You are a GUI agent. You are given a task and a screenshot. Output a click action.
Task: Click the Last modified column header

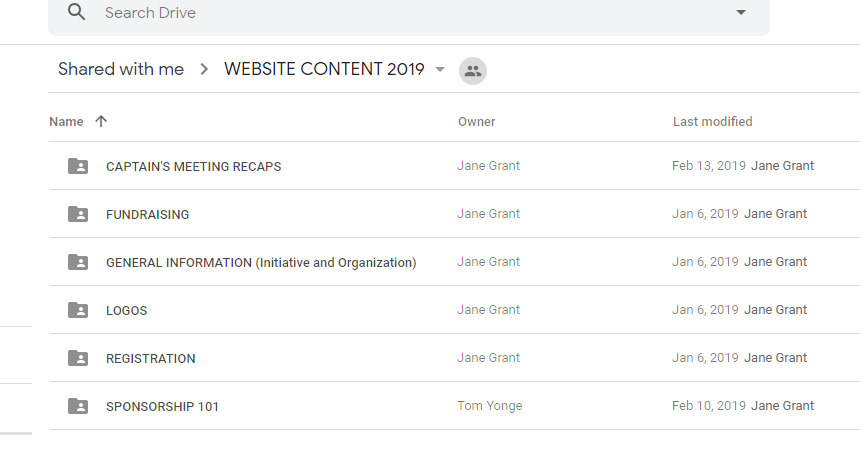tap(712, 122)
